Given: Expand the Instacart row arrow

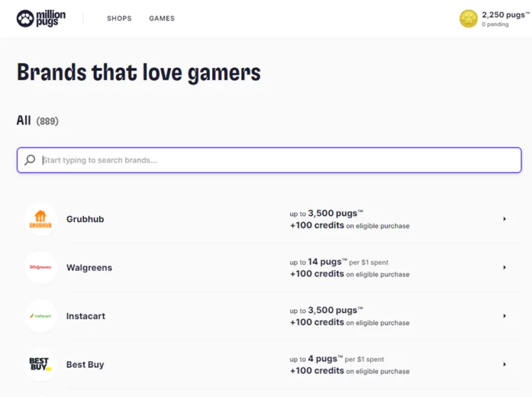Looking at the screenshot, I should coord(505,316).
